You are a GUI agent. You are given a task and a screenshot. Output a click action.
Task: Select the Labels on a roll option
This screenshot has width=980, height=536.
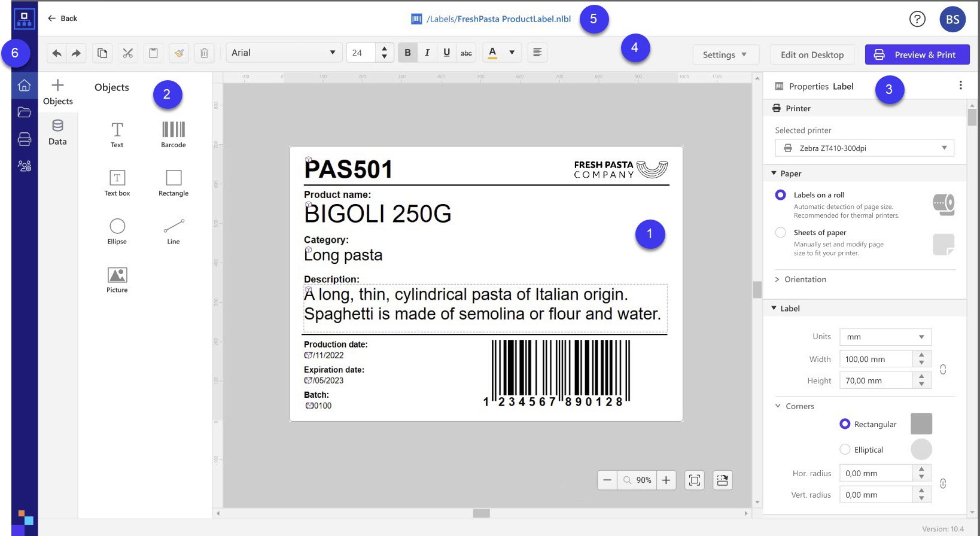tap(780, 195)
